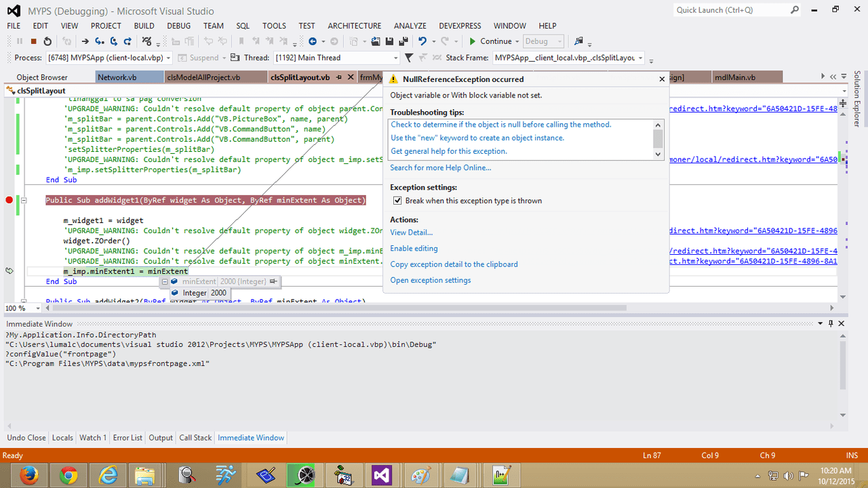Click the Navigate Backward arrow icon

click(x=313, y=41)
